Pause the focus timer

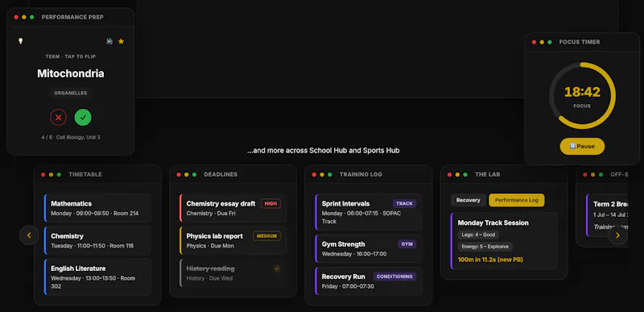pyautogui.click(x=582, y=147)
